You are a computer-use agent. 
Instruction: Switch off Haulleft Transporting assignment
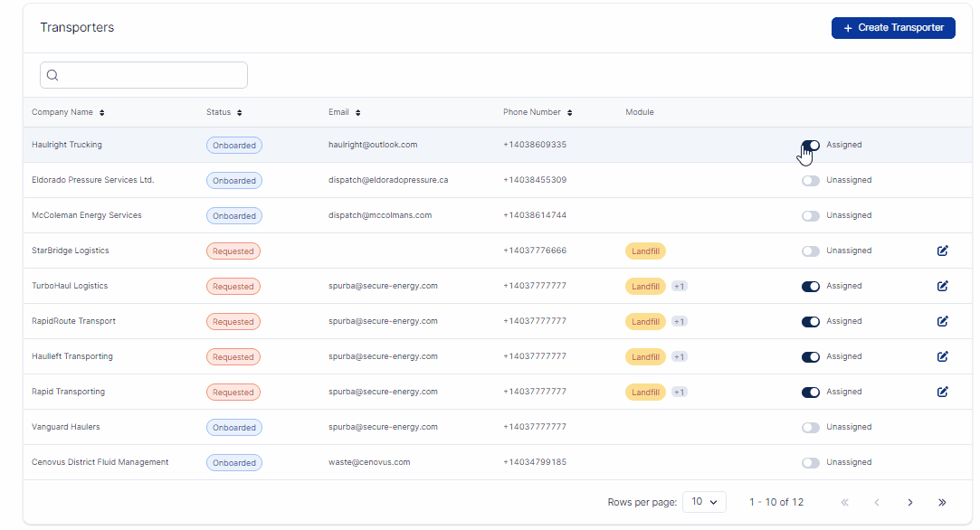[811, 357]
